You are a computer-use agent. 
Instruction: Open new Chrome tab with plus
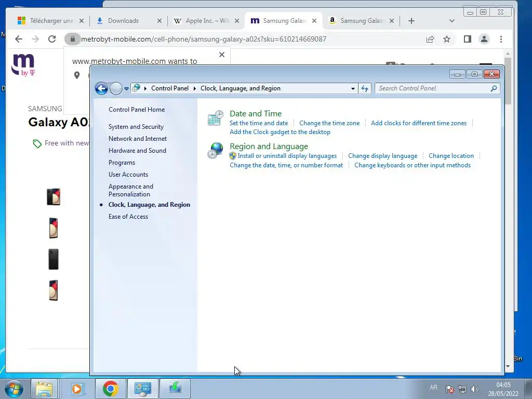[411, 21]
